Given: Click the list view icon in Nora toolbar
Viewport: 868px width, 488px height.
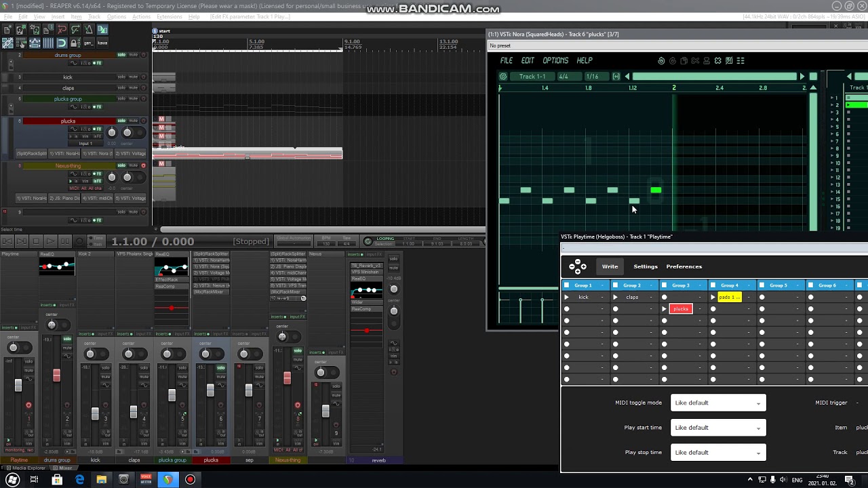Looking at the screenshot, I should pos(741,61).
